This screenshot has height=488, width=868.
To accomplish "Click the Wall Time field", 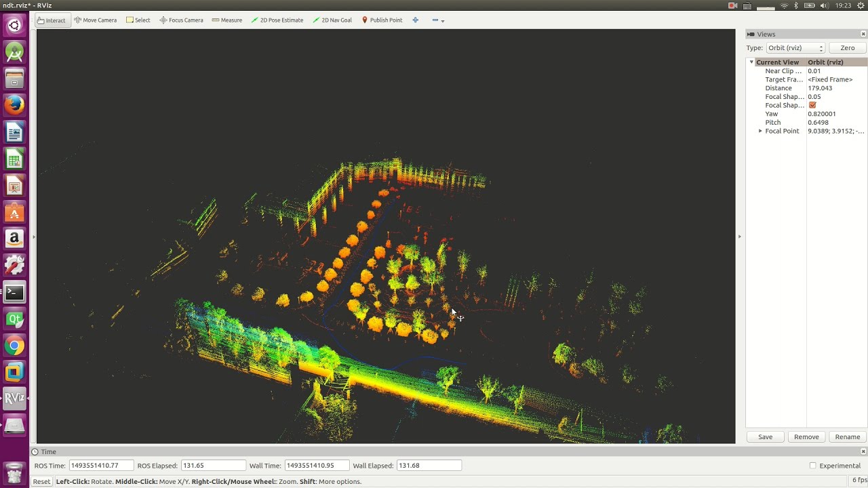I will [317, 466].
